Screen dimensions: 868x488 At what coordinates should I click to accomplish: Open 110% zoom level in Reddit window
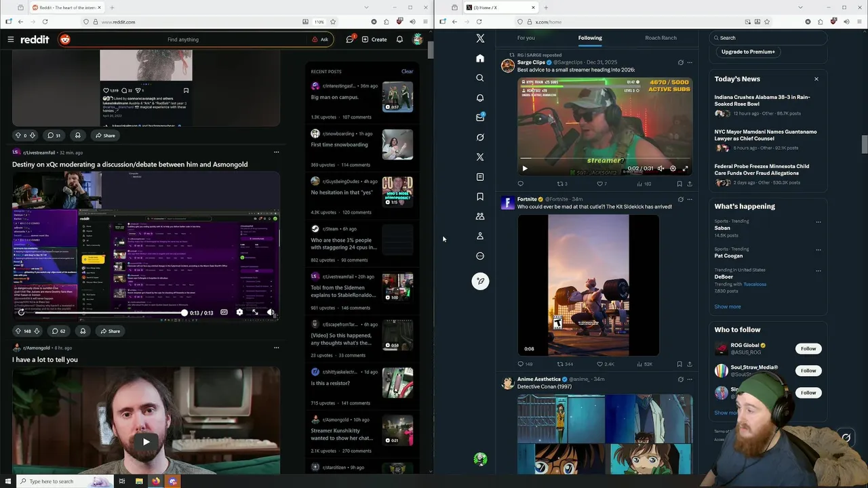click(x=319, y=22)
